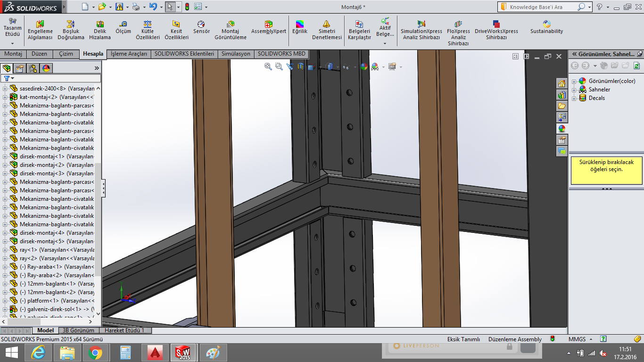This screenshot has height=362, width=644.
Task: Click the Edit Appearance color ball in viewport
Action: 363,67
